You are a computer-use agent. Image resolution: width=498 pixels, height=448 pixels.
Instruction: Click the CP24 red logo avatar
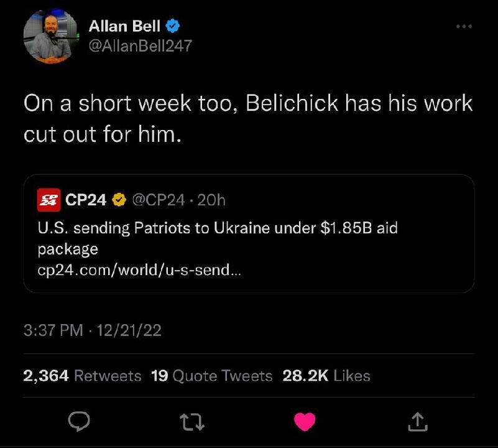(x=47, y=200)
